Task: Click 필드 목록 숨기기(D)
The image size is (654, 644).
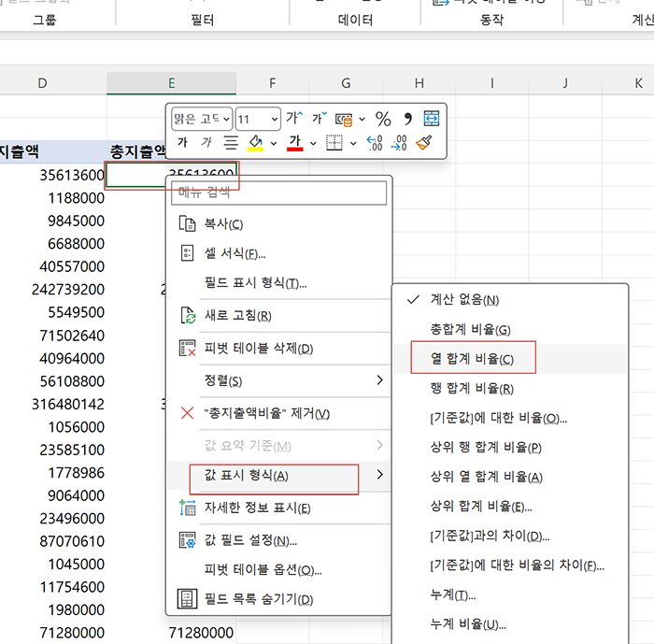Action: [x=278, y=599]
